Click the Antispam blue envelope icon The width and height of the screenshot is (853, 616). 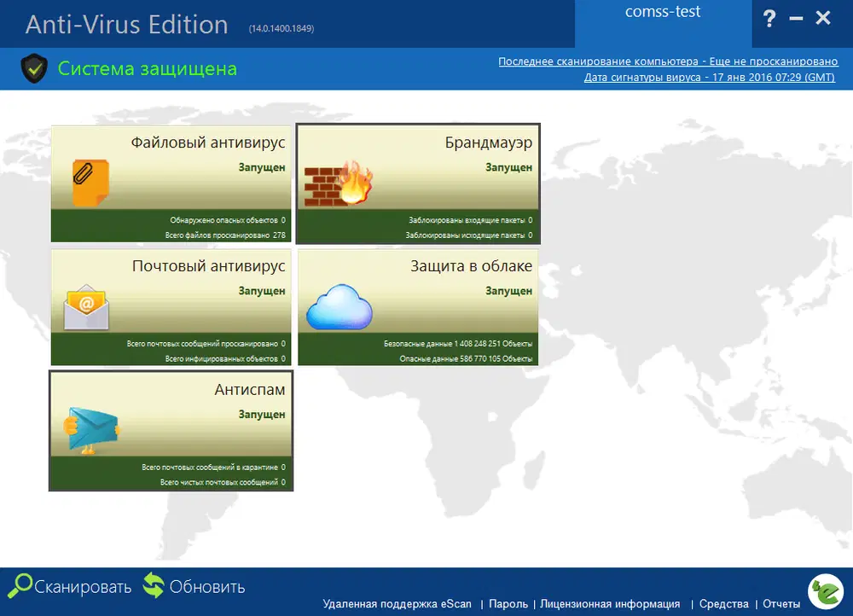click(91, 430)
